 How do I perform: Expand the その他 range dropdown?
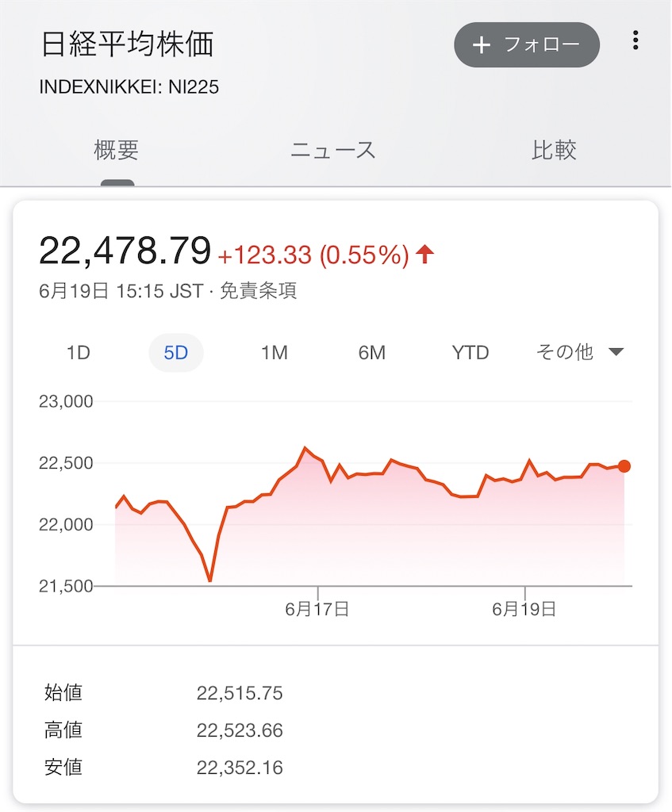(x=579, y=352)
